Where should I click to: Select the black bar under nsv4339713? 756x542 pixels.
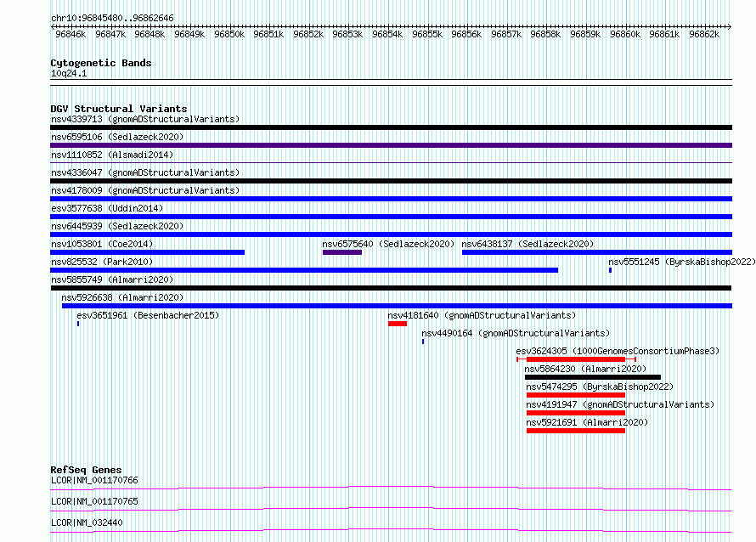click(391, 127)
